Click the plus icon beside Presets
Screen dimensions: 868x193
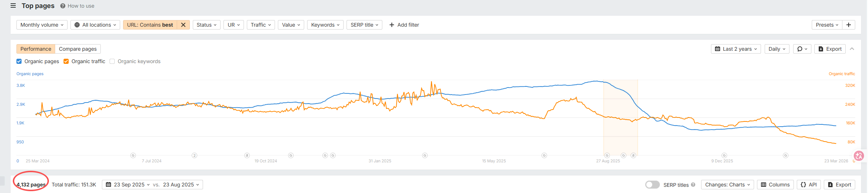[x=849, y=25]
